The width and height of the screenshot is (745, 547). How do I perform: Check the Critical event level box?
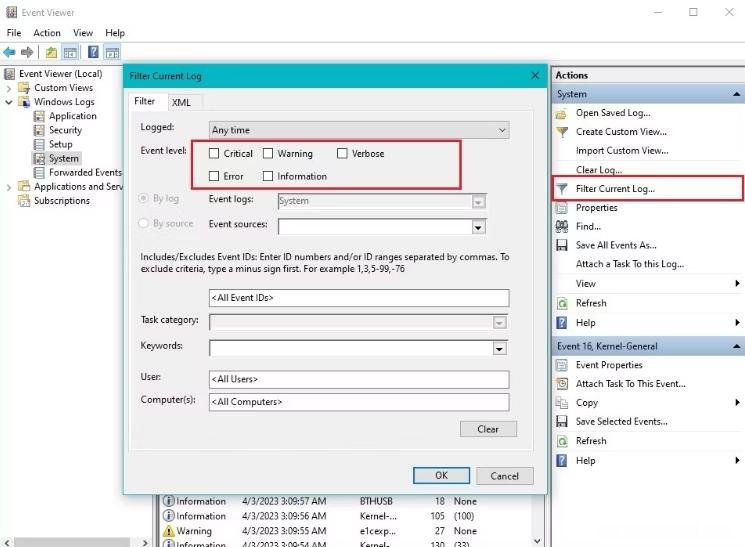[214, 154]
